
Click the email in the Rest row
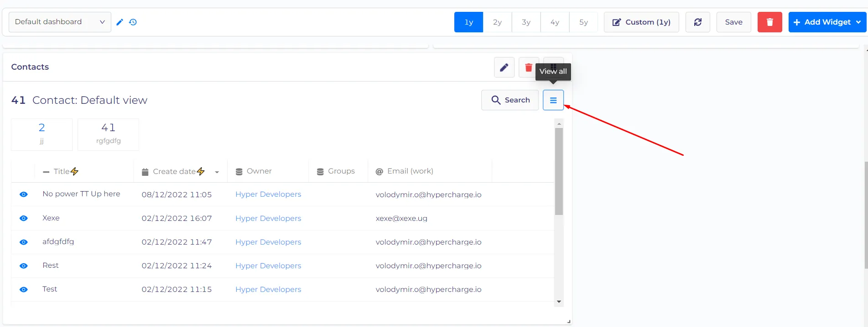[428, 266]
